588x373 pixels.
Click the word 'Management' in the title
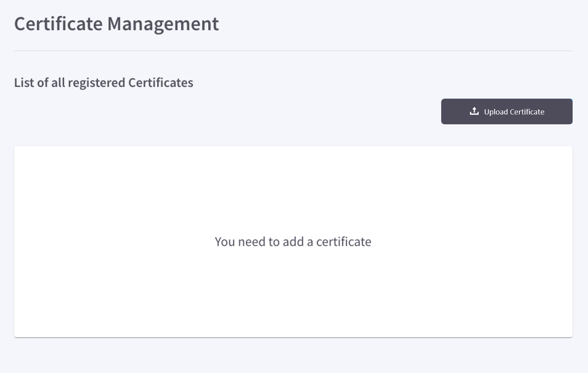[163, 25]
